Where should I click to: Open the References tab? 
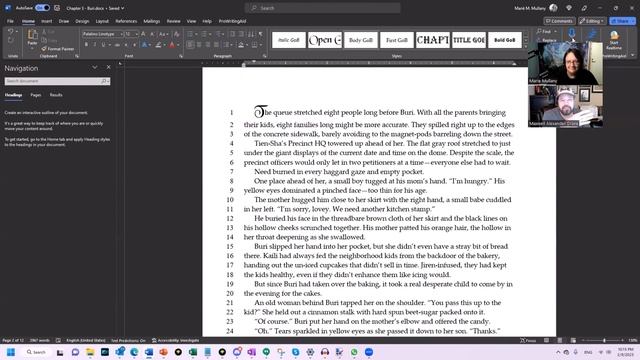(126, 21)
